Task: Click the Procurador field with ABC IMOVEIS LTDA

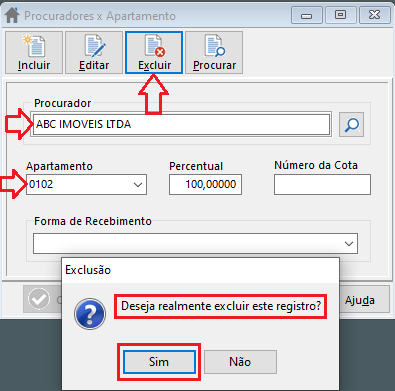Action: (181, 124)
